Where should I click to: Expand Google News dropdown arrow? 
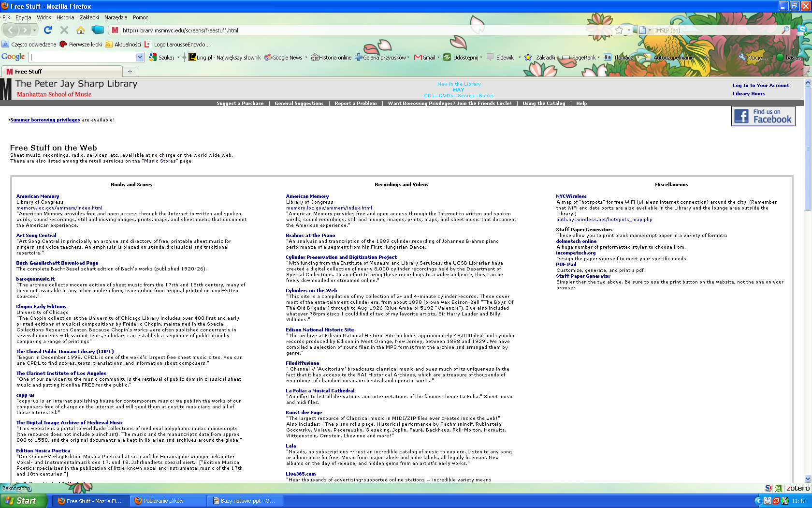306,57
